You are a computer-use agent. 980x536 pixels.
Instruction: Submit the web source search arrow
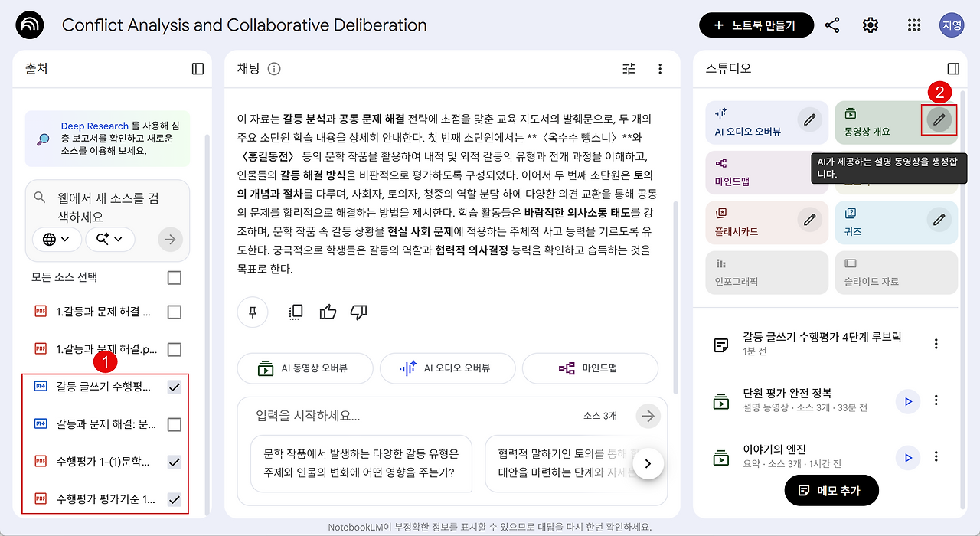click(x=171, y=240)
